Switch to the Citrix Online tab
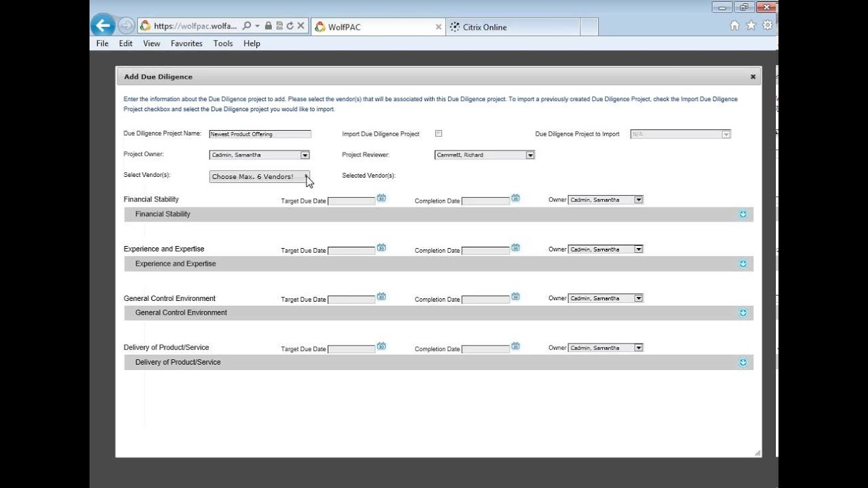The width and height of the screenshot is (868, 488). click(513, 27)
